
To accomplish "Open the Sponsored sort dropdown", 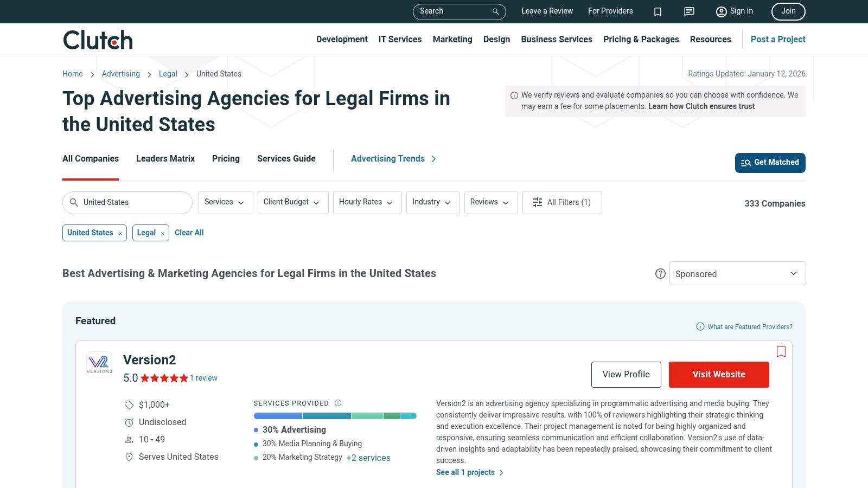I will [x=737, y=274].
